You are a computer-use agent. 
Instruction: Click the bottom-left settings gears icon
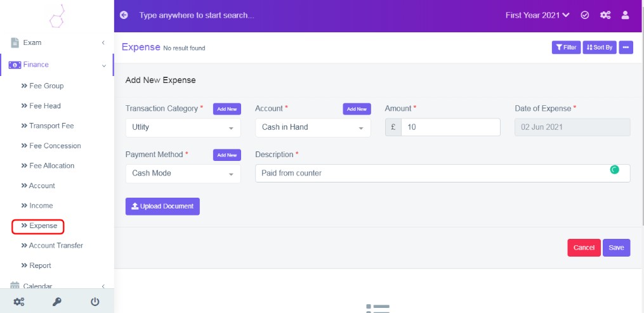pyautogui.click(x=19, y=302)
